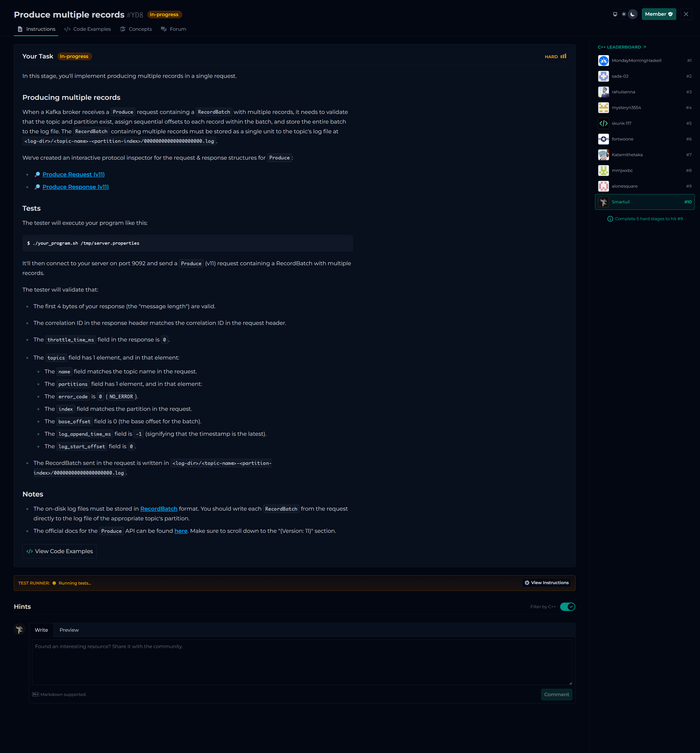Click MondayMorningHaskell's leaderboard avatar
700x753 pixels.
603,61
